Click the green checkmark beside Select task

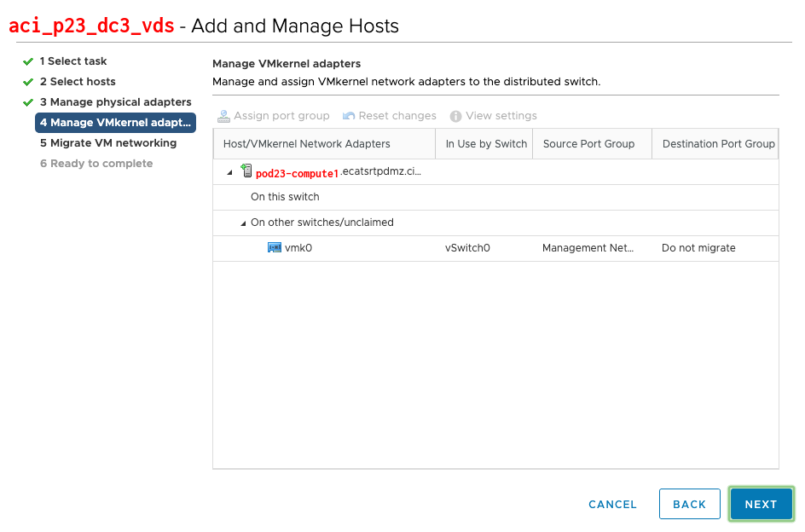click(28, 61)
